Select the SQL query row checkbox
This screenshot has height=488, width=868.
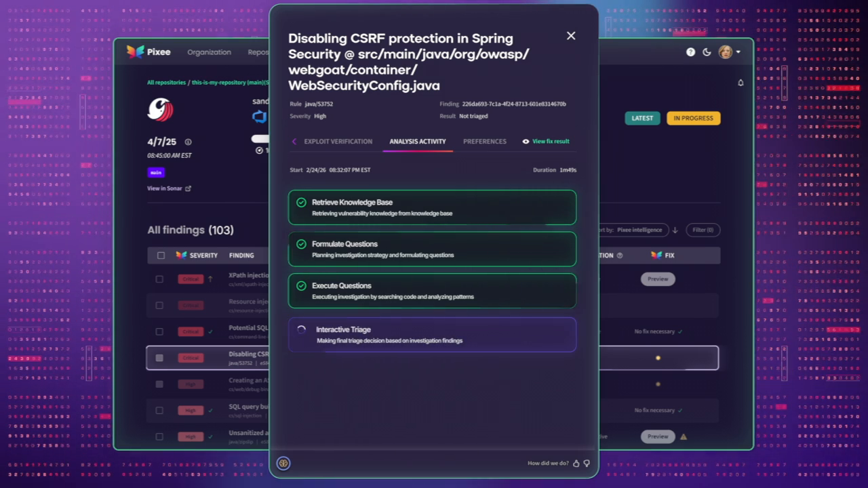159,411
